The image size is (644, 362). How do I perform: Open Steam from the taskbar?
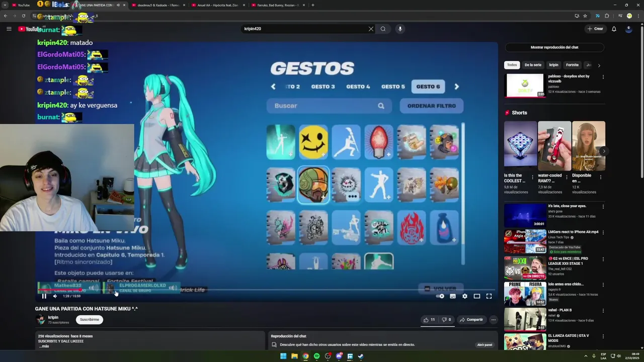pyautogui.click(x=361, y=356)
